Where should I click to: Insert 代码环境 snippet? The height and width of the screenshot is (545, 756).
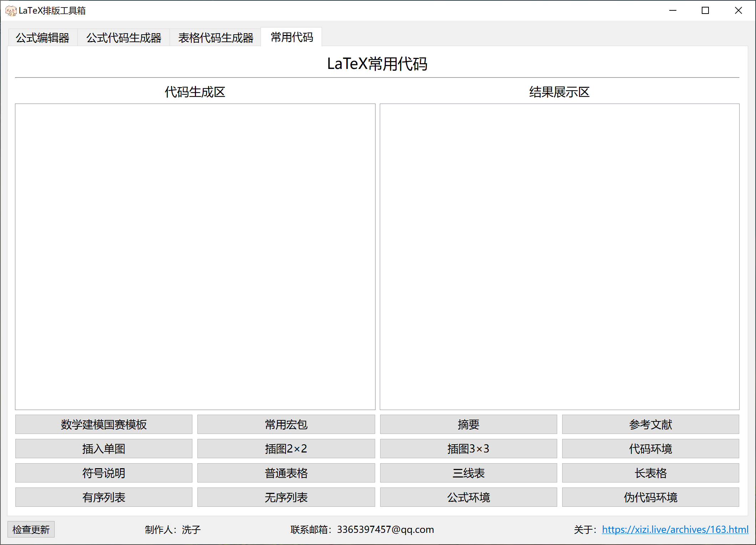650,449
